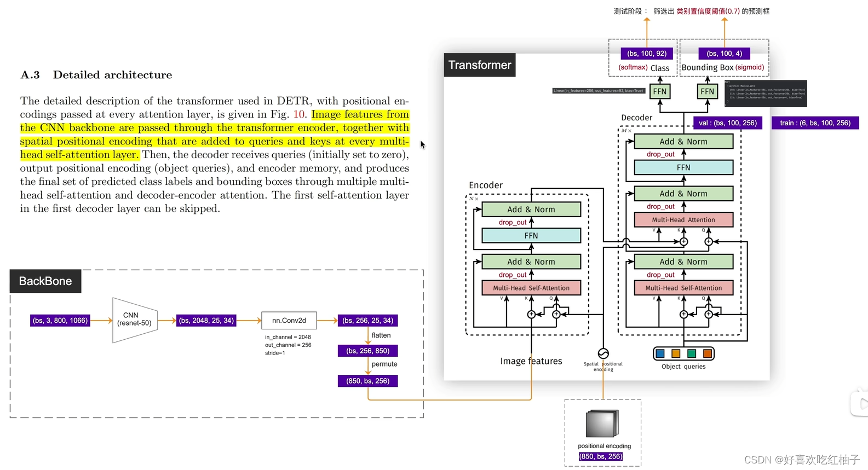Screen dimensions: 868x470
Task: Click the encoder Multi-Head Self-Attention block
Action: [x=531, y=288]
